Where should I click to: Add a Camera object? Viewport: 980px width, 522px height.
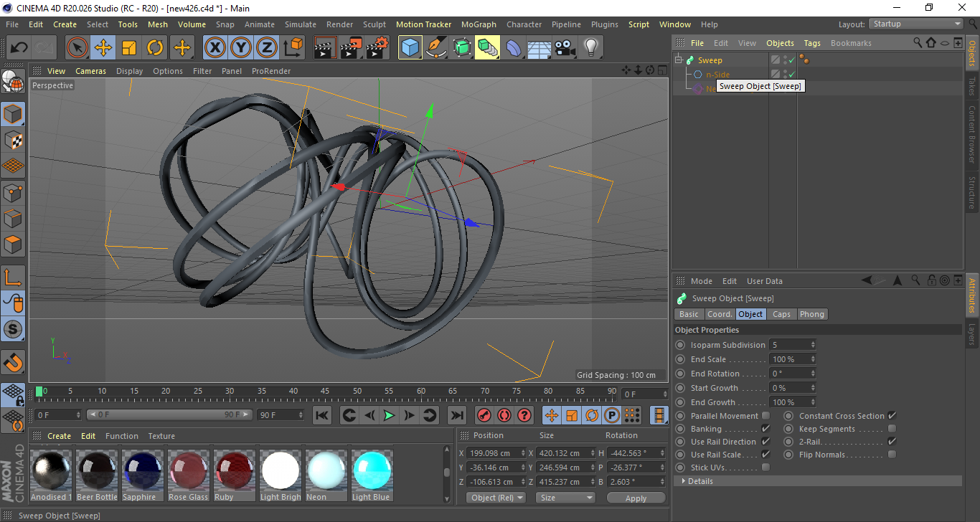[x=565, y=48]
